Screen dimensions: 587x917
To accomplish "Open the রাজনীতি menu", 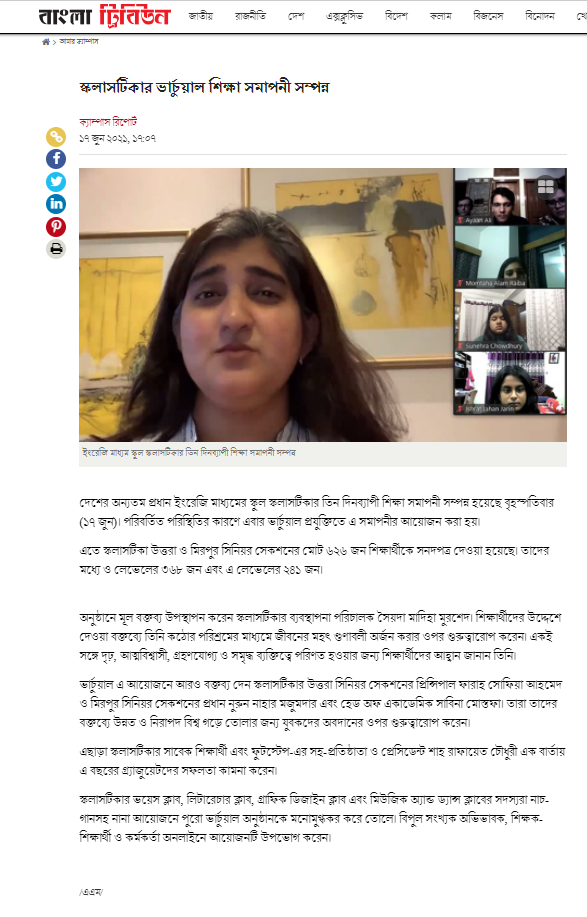I will 250,16.
